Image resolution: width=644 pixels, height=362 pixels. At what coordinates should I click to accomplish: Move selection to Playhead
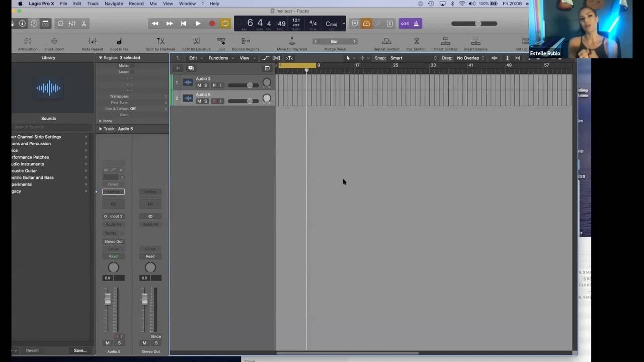[x=292, y=44]
